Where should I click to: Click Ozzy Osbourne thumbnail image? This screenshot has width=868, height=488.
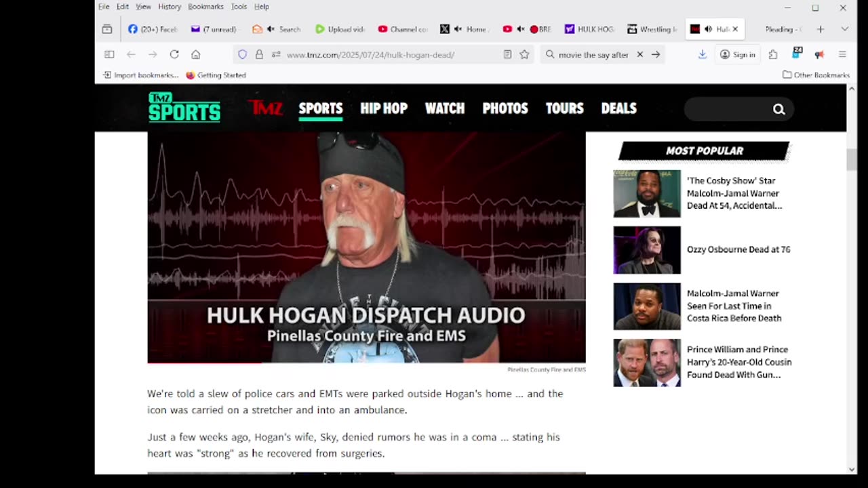[647, 250]
